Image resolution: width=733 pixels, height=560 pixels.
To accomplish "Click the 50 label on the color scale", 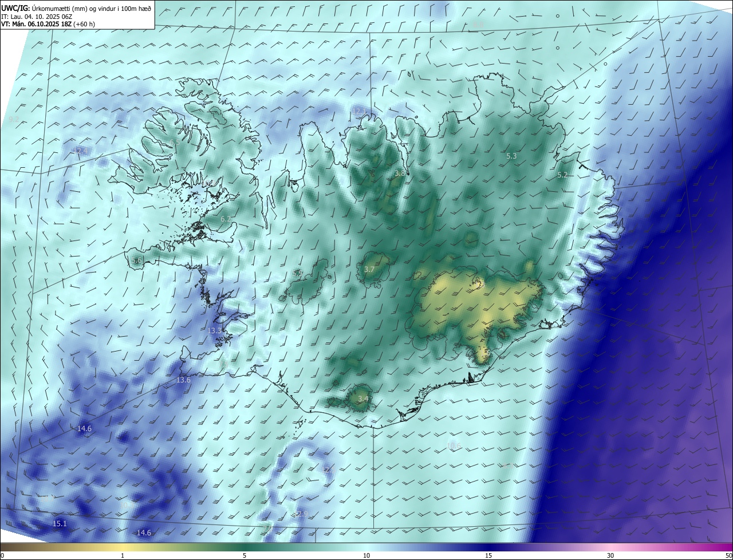I will tap(728, 555).
